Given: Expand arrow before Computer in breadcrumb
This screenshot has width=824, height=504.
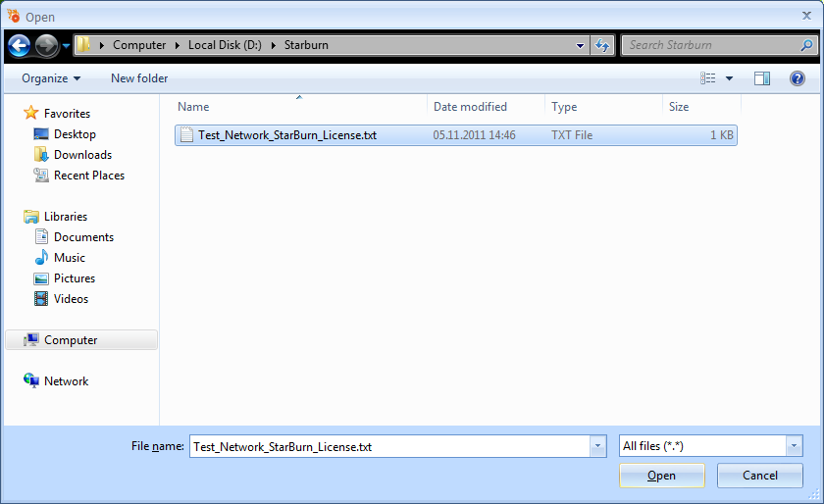Looking at the screenshot, I should 101,46.
